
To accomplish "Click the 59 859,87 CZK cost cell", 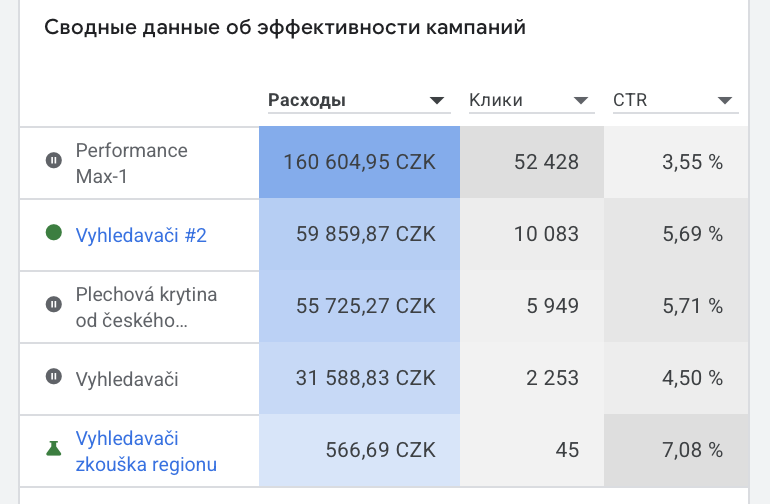I will (x=359, y=235).
